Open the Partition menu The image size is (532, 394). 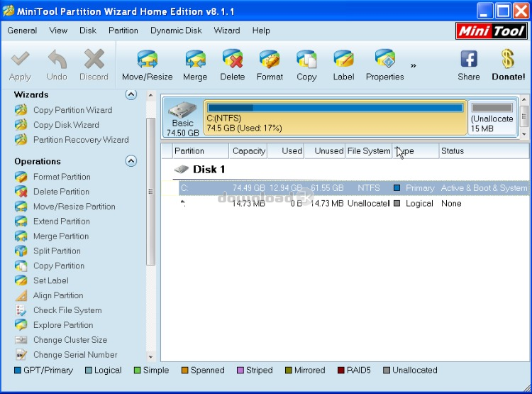click(x=123, y=31)
